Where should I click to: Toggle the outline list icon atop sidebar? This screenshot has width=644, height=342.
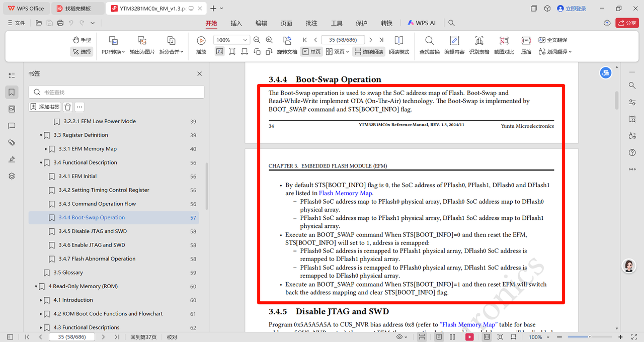click(x=12, y=75)
